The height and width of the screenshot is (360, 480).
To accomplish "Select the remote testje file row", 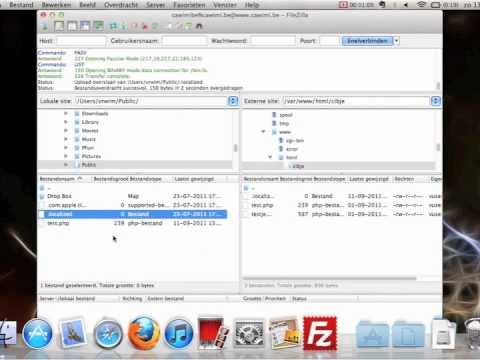I will point(342,214).
